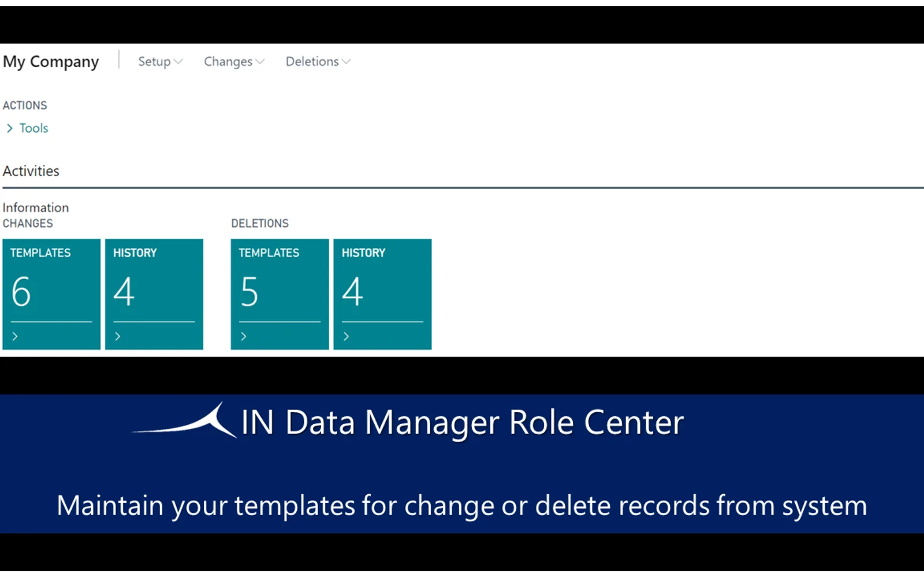Click the chevron beside Tools
This screenshot has width=924, height=578.
10,128
